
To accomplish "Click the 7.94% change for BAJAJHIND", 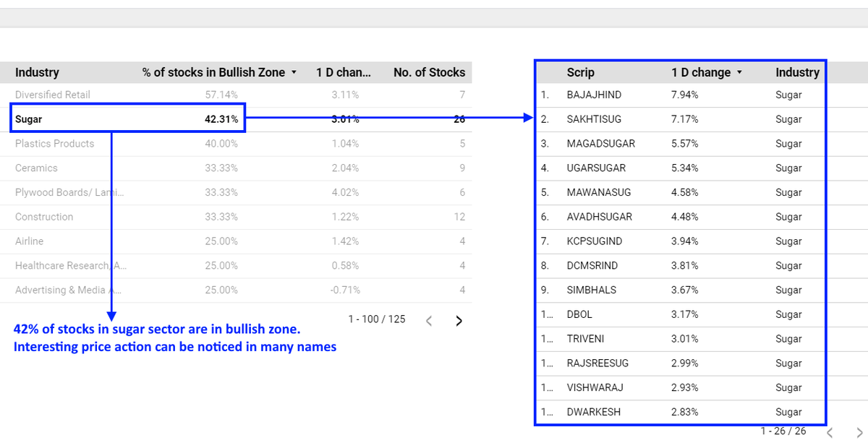I will [x=685, y=95].
